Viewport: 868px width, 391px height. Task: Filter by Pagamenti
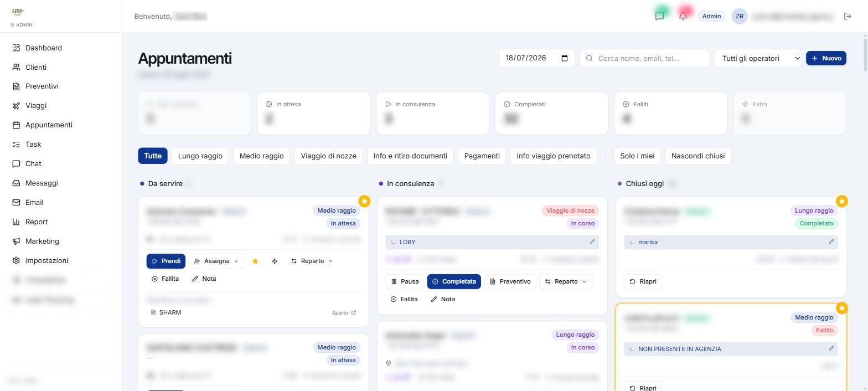(482, 156)
